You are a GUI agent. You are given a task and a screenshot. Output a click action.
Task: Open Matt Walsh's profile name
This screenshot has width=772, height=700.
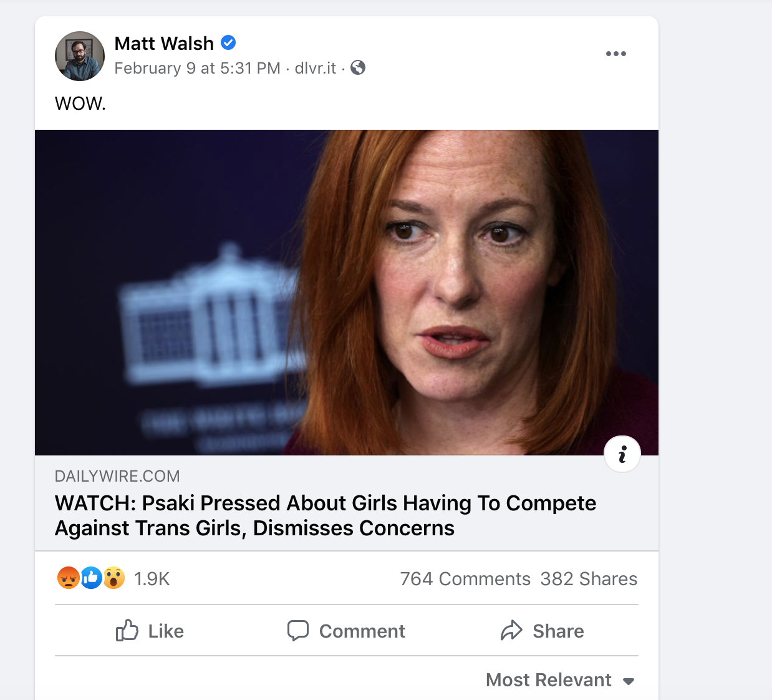tap(164, 43)
